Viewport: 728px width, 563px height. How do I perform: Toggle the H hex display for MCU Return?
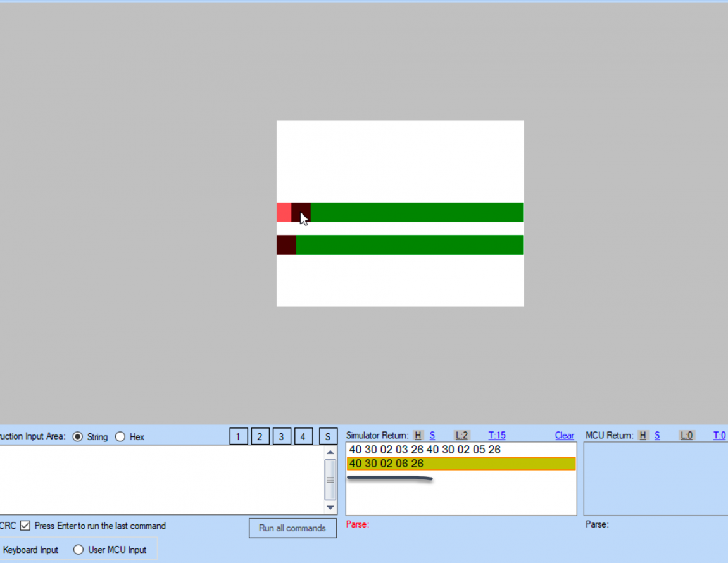pyautogui.click(x=643, y=435)
